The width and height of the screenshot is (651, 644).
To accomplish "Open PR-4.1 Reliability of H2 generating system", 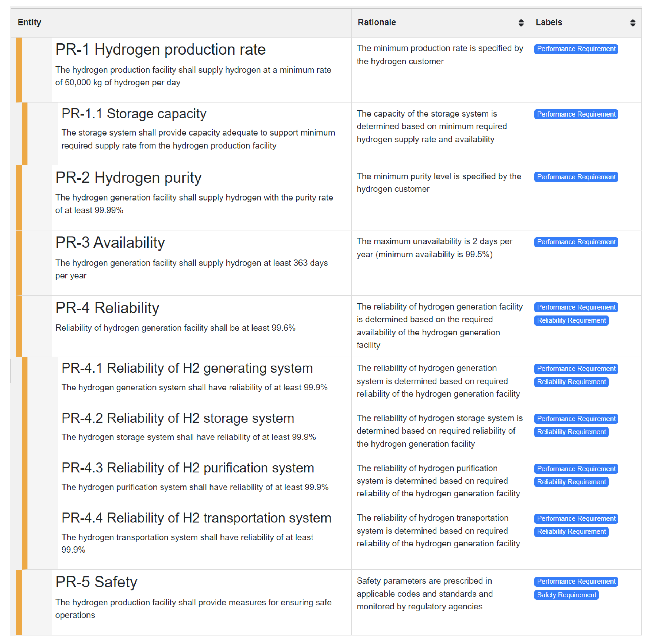I will point(187,368).
